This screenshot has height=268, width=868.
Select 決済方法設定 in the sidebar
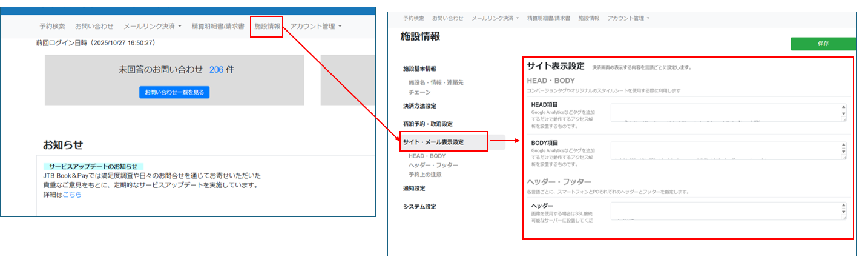tap(419, 106)
